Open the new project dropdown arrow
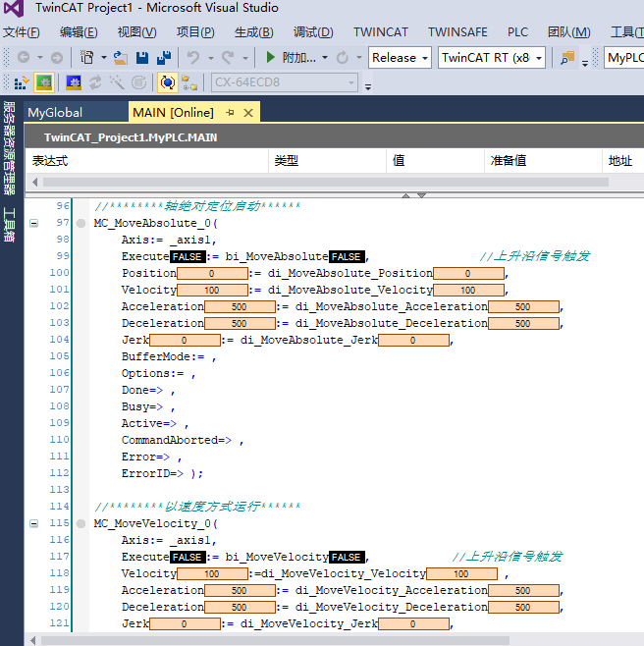The height and width of the screenshot is (646, 644). pyautogui.click(x=104, y=58)
